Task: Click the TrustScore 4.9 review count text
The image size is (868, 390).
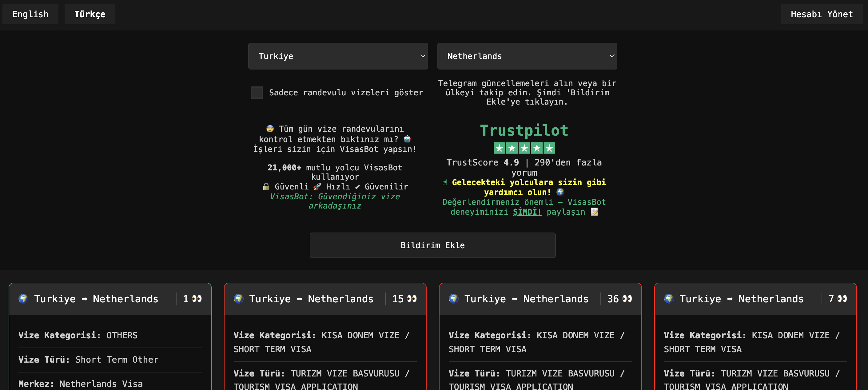Action: click(524, 168)
